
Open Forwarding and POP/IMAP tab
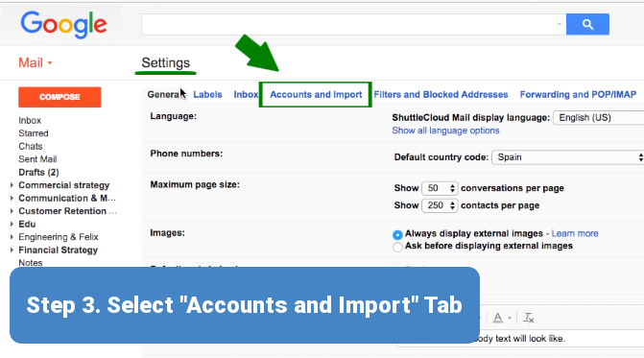pyautogui.click(x=578, y=94)
